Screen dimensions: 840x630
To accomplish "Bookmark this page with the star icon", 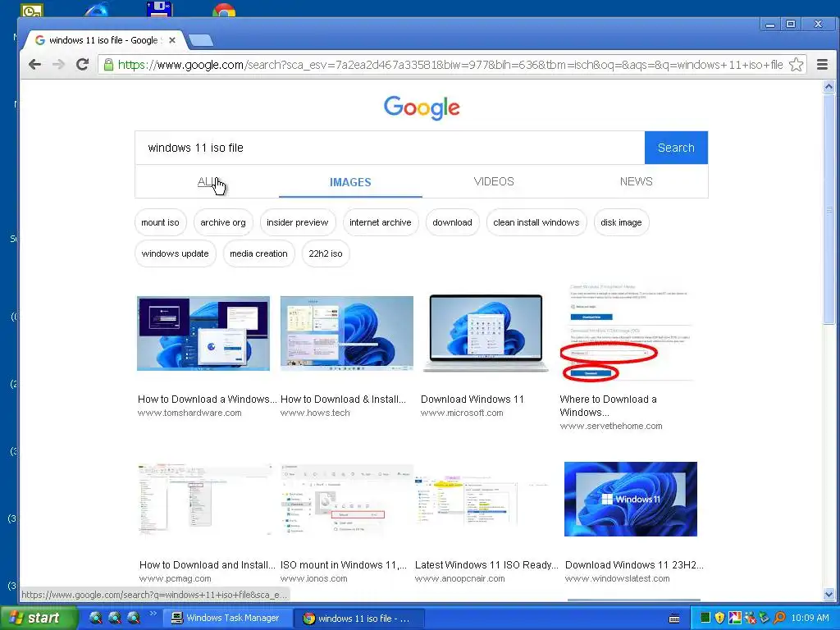I will click(796, 65).
